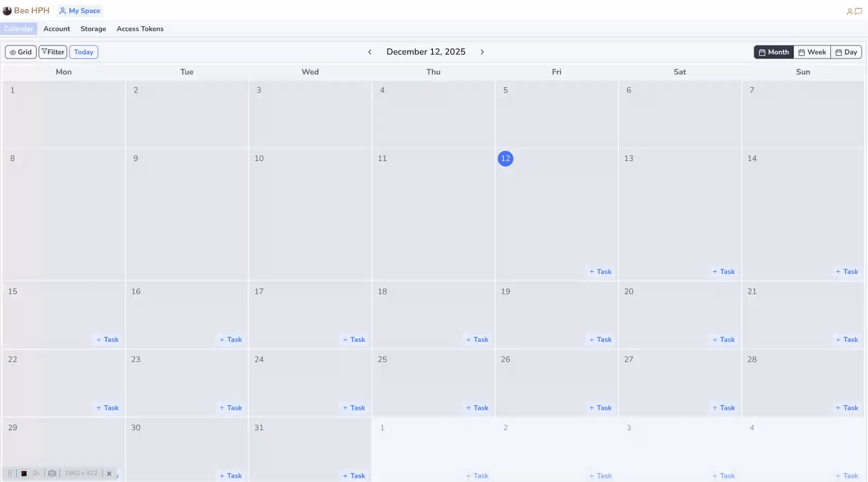Click the user profile icon at top right
868x482 pixels.
pos(849,12)
